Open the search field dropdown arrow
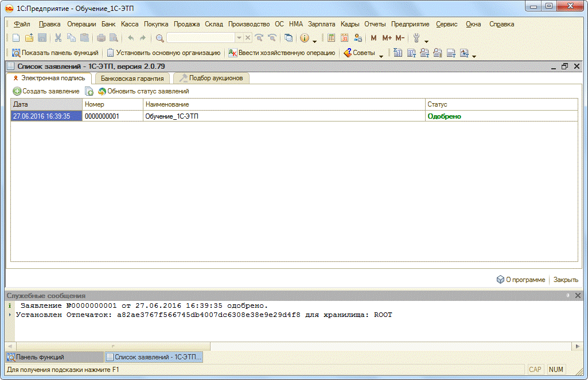Viewport: 588px width, 380px height. click(x=239, y=38)
